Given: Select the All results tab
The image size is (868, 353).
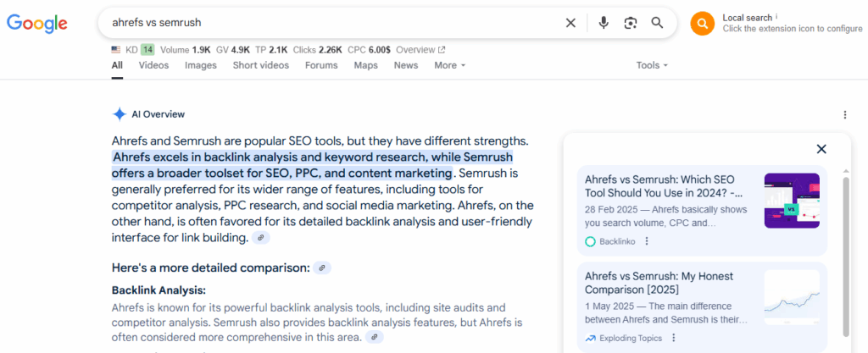Looking at the screenshot, I should (x=117, y=65).
